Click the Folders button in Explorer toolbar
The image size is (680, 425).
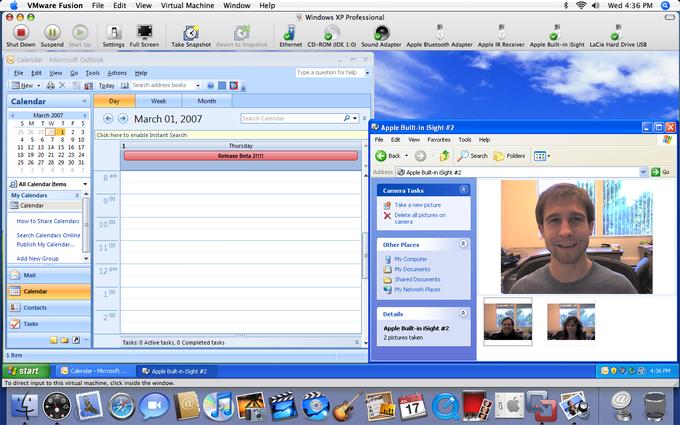[x=510, y=156]
